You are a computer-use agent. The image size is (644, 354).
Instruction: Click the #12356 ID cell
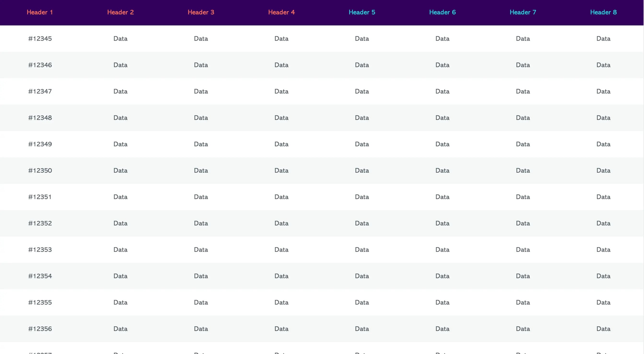coord(40,329)
